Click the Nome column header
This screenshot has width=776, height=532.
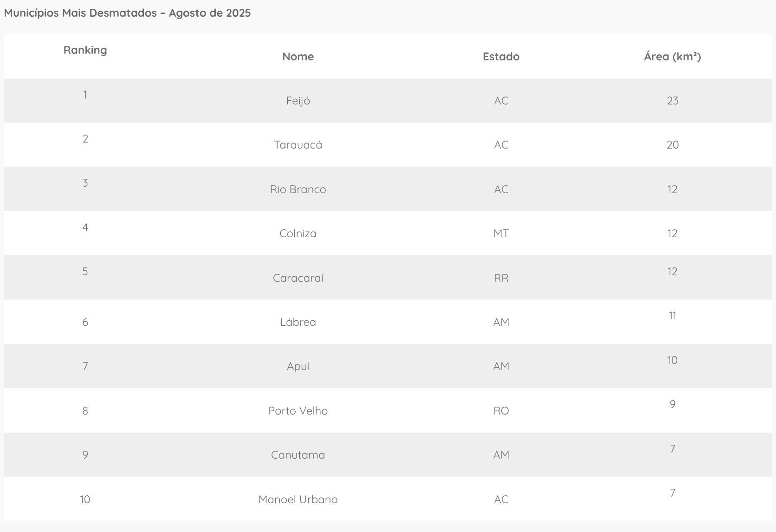pos(298,57)
